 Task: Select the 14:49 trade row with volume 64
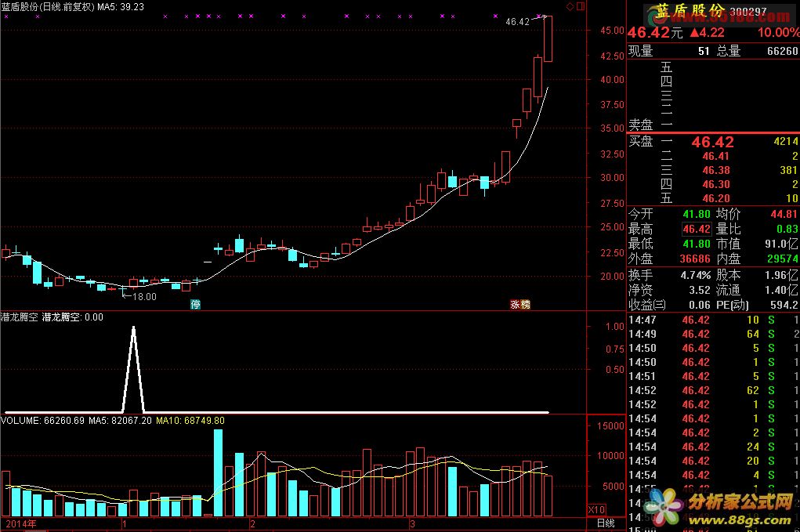713,334
